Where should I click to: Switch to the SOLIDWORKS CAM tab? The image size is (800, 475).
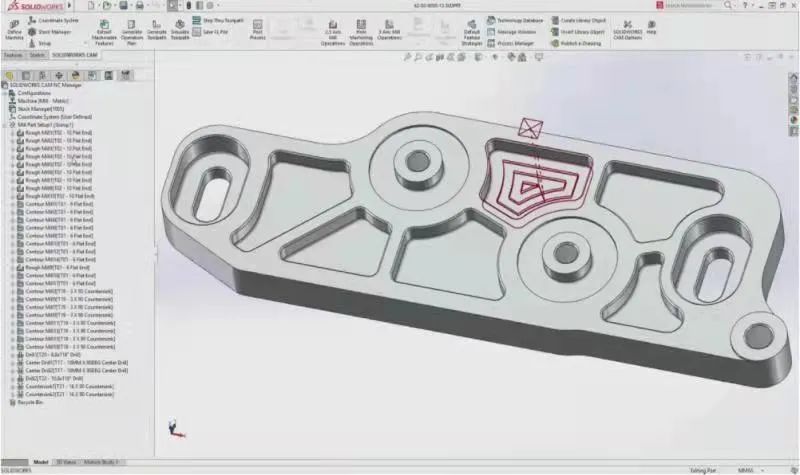pyautogui.click(x=76, y=56)
